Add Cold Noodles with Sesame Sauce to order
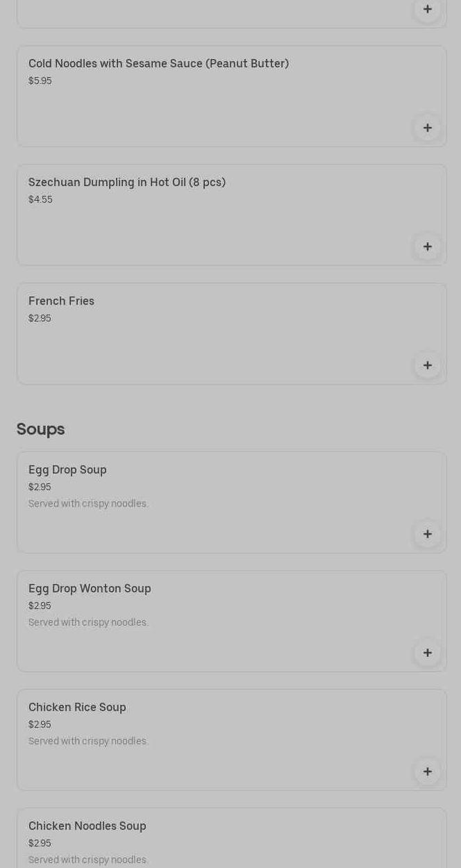The width and height of the screenshot is (461, 868). coord(428,128)
